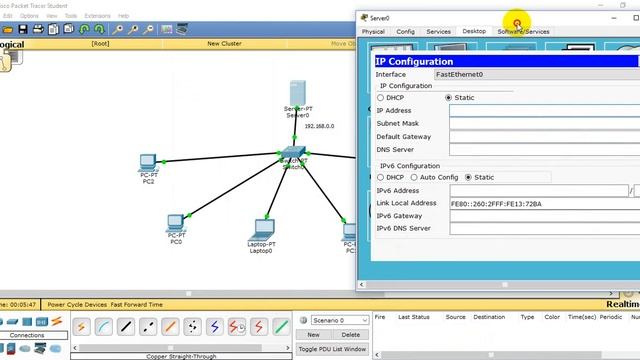Choose the orange Fiber cable
Image resolution: width=640 pixels, height=360 pixels.
170,327
